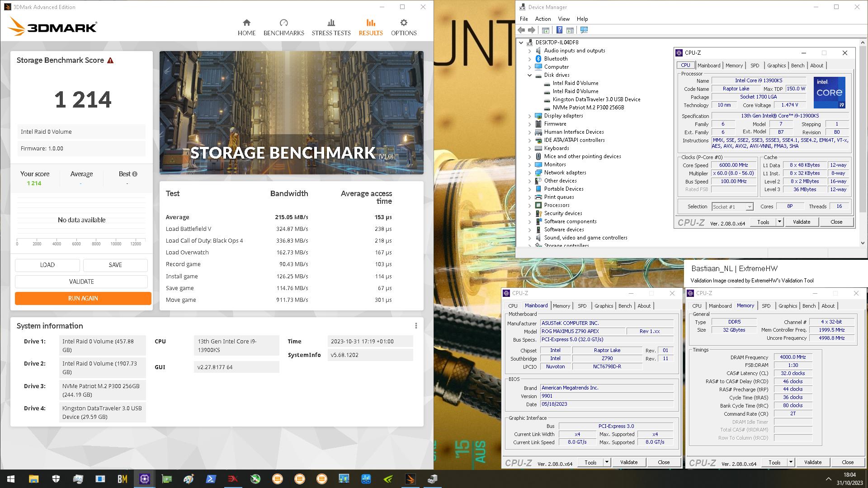Image resolution: width=868 pixels, height=488 pixels.
Task: Click the Action Pane icon in Device Manager toolbar
Action: click(570, 30)
